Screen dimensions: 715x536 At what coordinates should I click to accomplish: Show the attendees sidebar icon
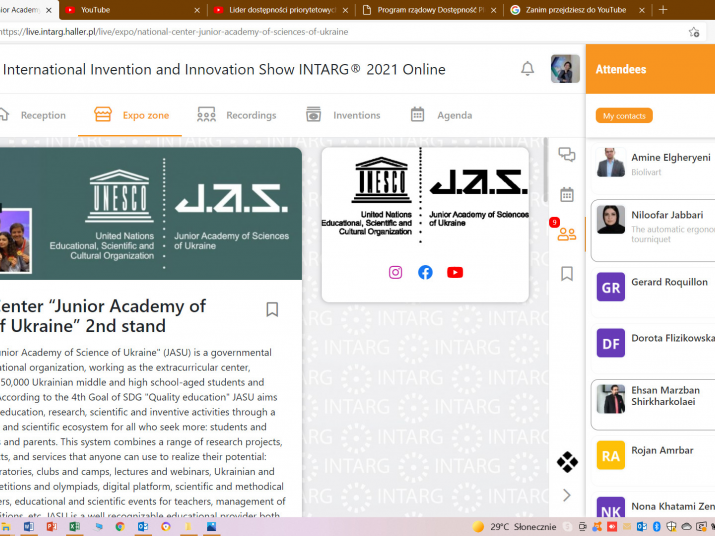(x=567, y=234)
